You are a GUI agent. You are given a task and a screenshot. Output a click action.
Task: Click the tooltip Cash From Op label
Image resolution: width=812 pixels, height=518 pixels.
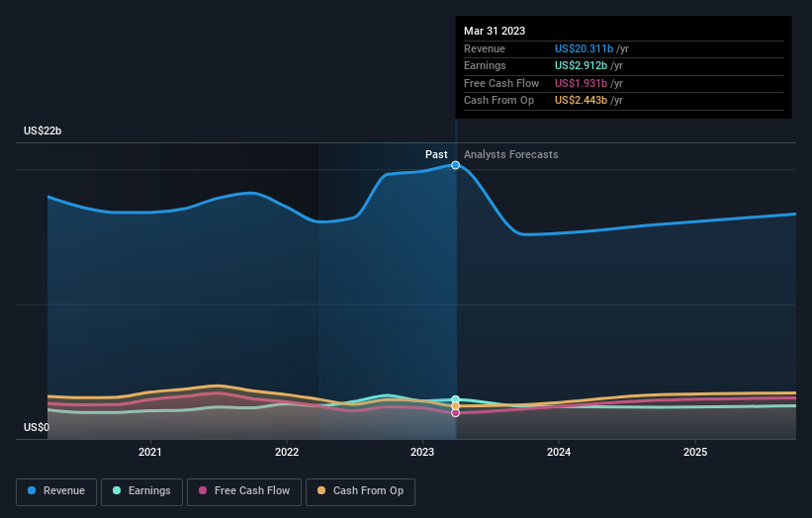click(x=498, y=101)
